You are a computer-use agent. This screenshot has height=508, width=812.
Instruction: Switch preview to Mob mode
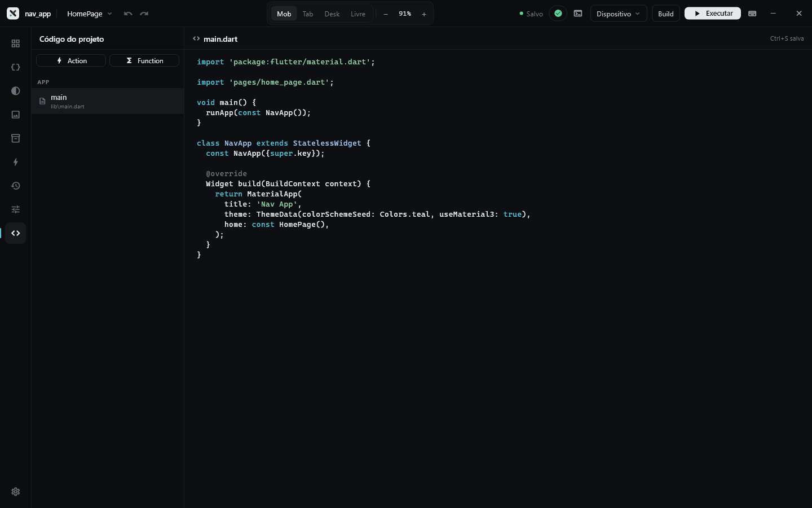284,14
